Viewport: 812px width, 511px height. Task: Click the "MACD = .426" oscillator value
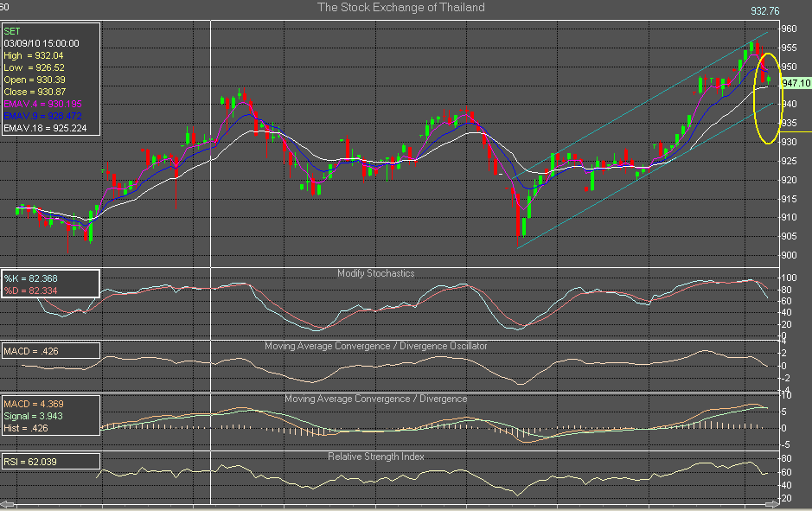31,351
